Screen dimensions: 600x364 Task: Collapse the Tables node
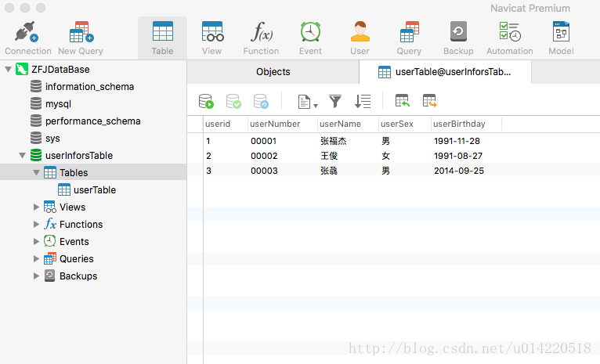coord(36,173)
